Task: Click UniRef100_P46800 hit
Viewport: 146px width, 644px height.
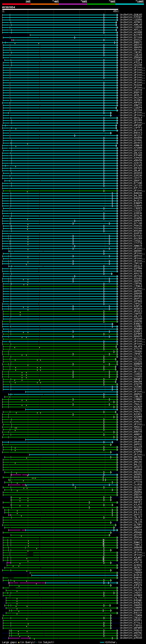Action: point(131,480)
